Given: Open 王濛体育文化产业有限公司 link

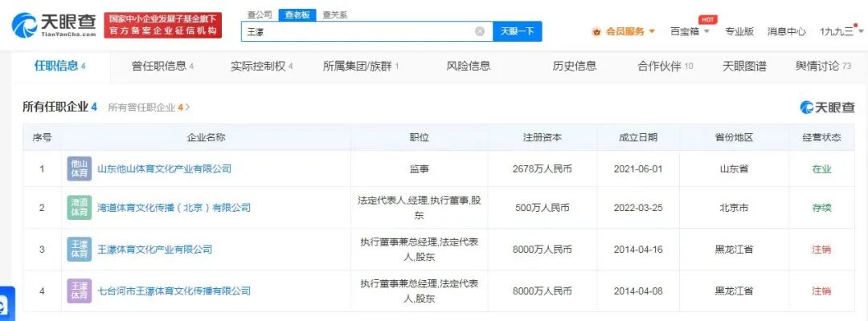Looking at the screenshot, I should (154, 249).
